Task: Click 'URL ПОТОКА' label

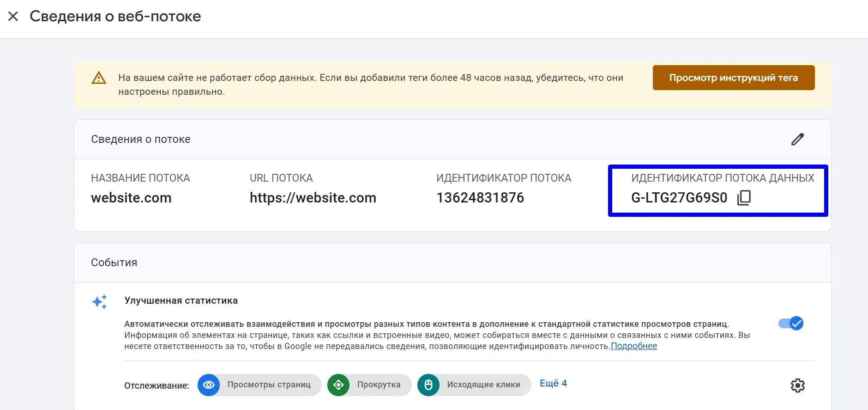Action: pyautogui.click(x=281, y=178)
